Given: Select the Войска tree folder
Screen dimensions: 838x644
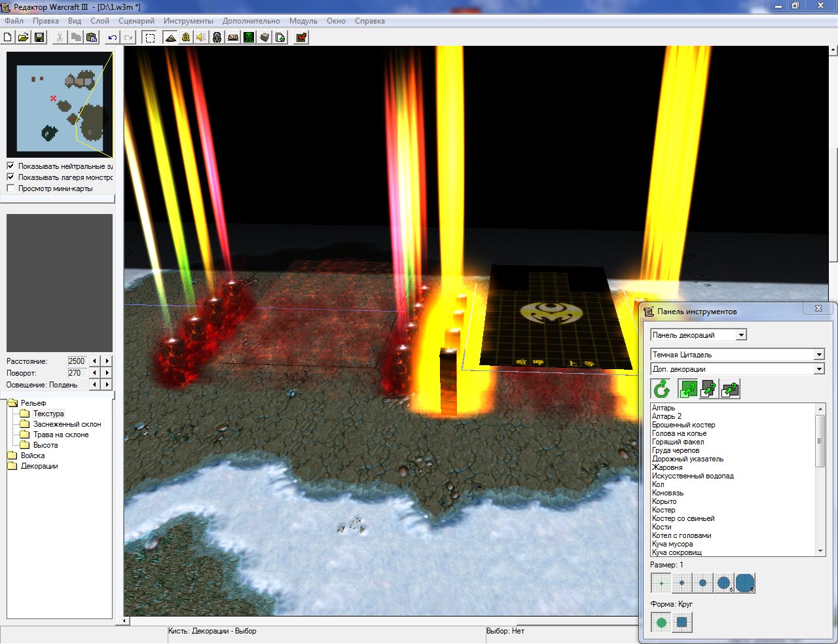Looking at the screenshot, I should point(33,456).
